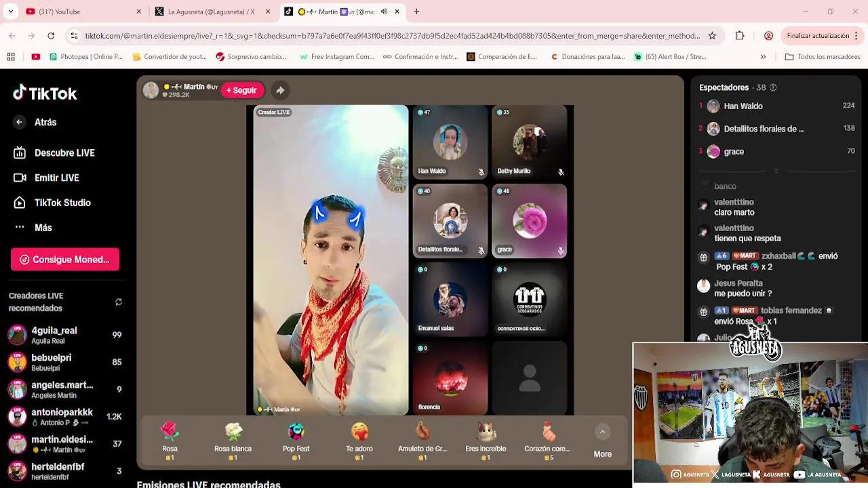Go back with the Atrás arrow
868x488 pixels.
(x=20, y=122)
